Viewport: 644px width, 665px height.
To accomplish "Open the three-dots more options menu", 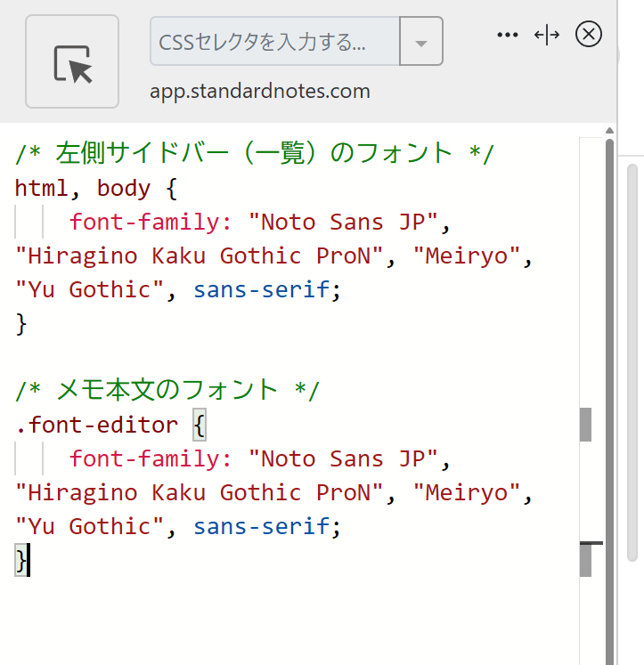I will [x=508, y=35].
